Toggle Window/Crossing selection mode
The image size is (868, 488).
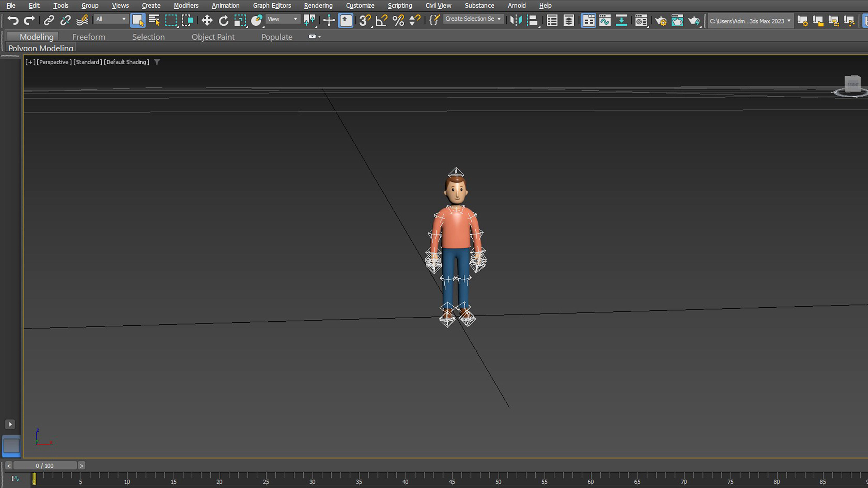pos(187,21)
